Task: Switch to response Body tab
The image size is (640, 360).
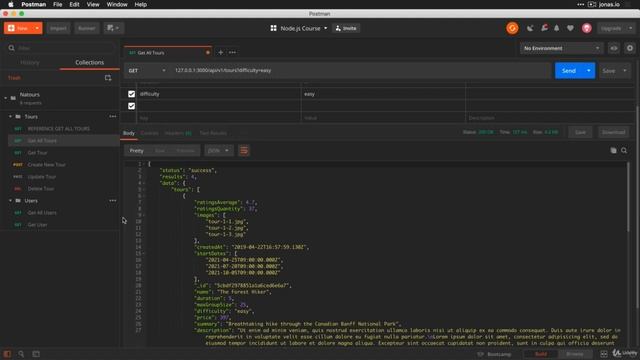Action: pos(129,133)
